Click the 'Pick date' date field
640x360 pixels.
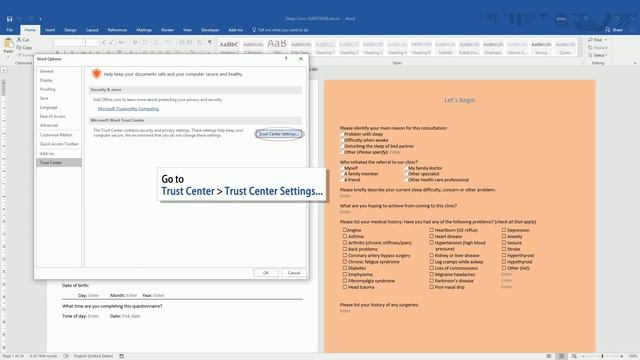point(131,316)
